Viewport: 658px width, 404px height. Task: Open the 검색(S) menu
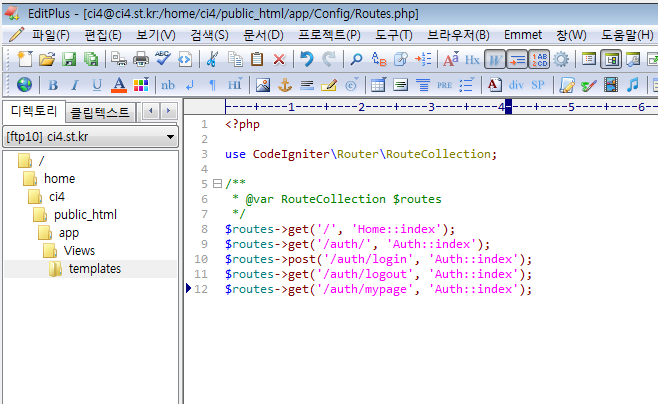pos(209,35)
